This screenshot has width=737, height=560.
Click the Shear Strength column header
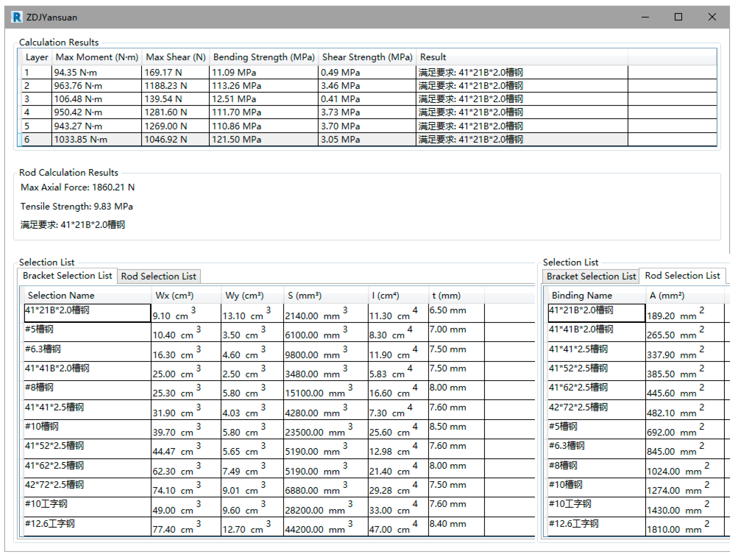367,57
